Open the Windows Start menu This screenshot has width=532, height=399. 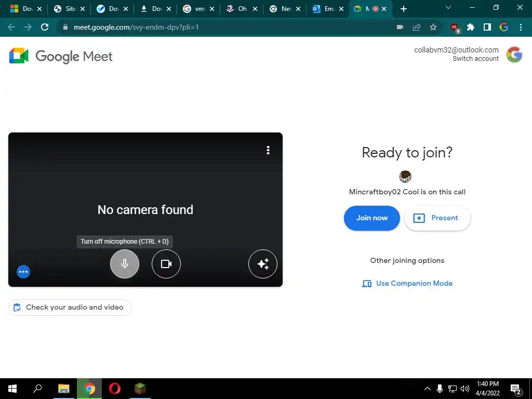[x=12, y=389]
